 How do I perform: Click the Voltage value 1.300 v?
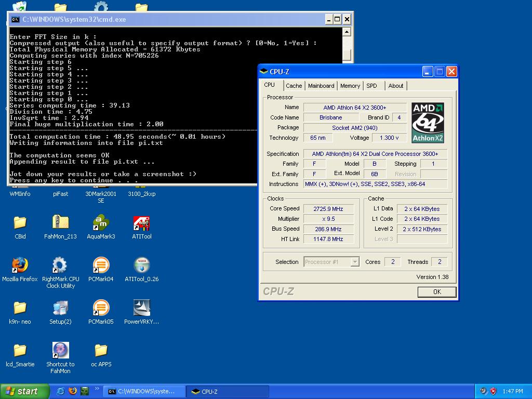point(389,138)
